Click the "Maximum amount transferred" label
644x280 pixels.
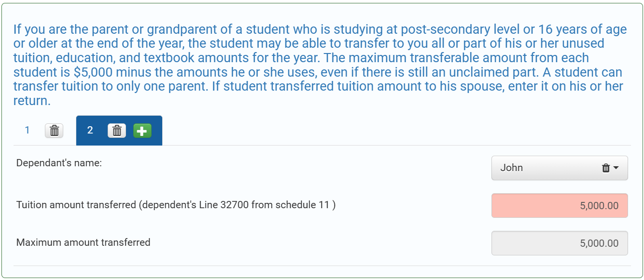point(83,242)
